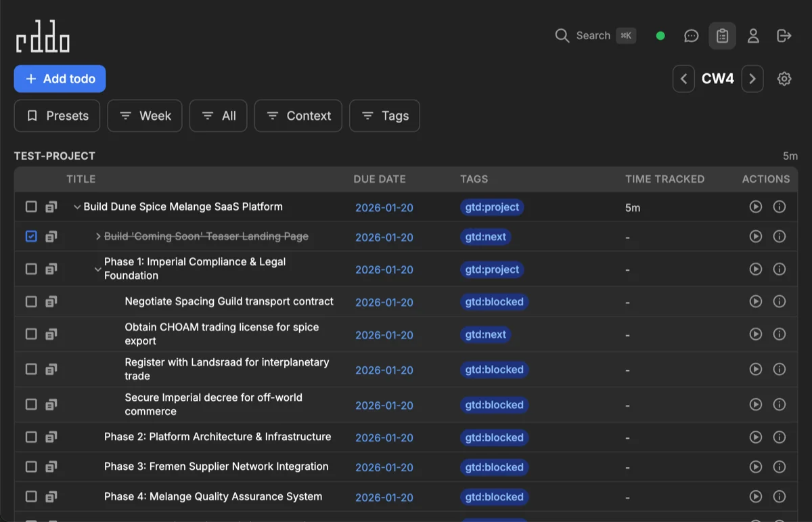Click the duplicate icon next to Phase 2 row
The width and height of the screenshot is (812, 522).
click(51, 437)
